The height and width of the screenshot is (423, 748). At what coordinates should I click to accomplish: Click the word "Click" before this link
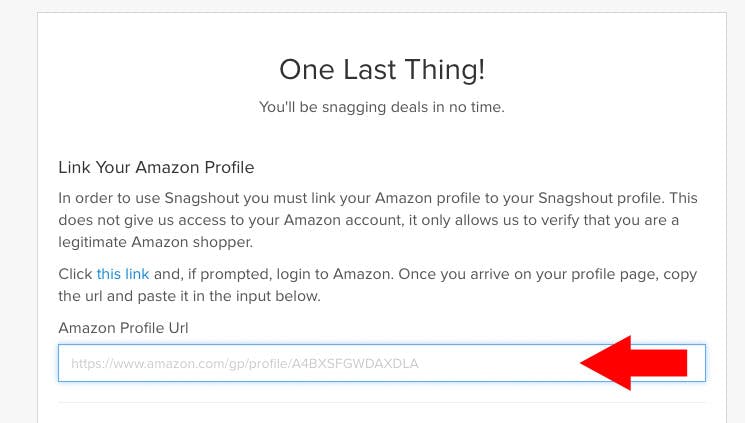point(75,274)
